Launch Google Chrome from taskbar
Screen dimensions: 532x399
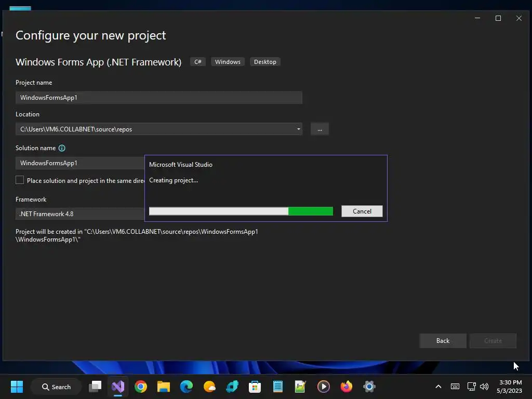pyautogui.click(x=141, y=387)
